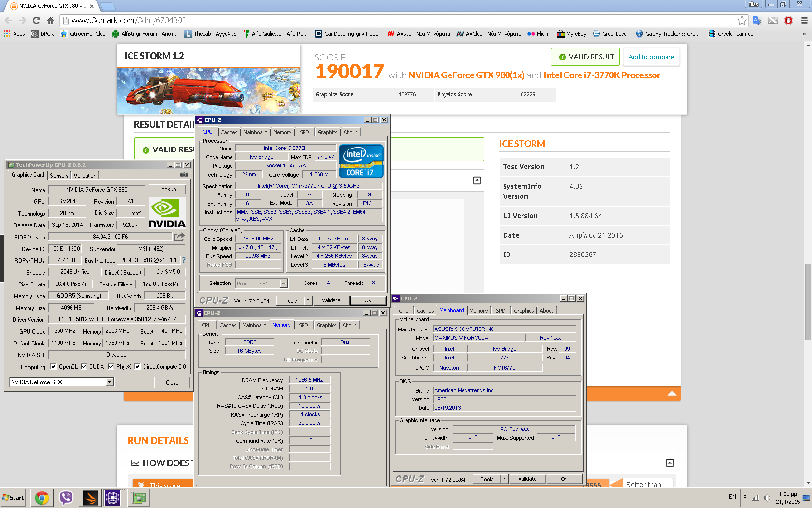The height and width of the screenshot is (508, 812).
Task: Take GPU-Z screenshot with camera icon
Action: coord(184,175)
